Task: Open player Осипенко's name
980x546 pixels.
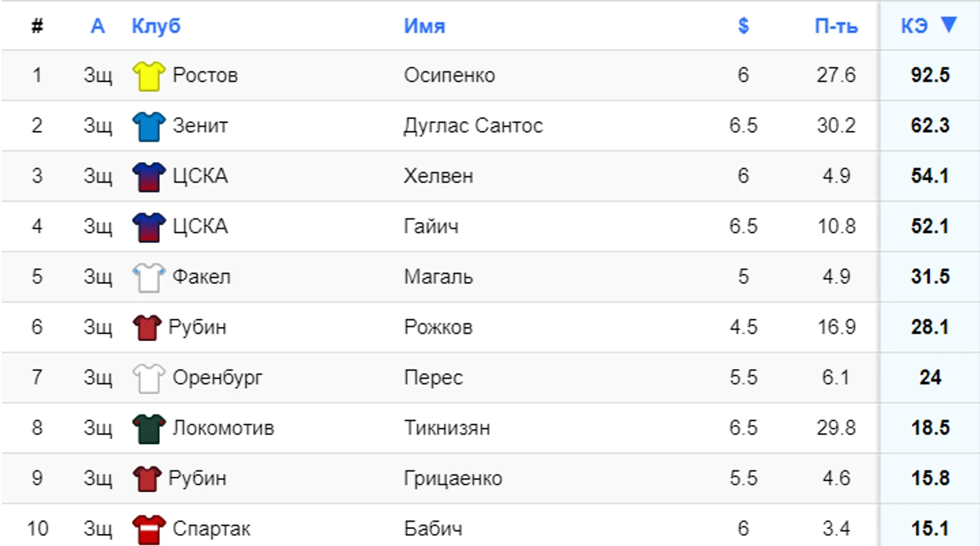Action: [x=449, y=75]
